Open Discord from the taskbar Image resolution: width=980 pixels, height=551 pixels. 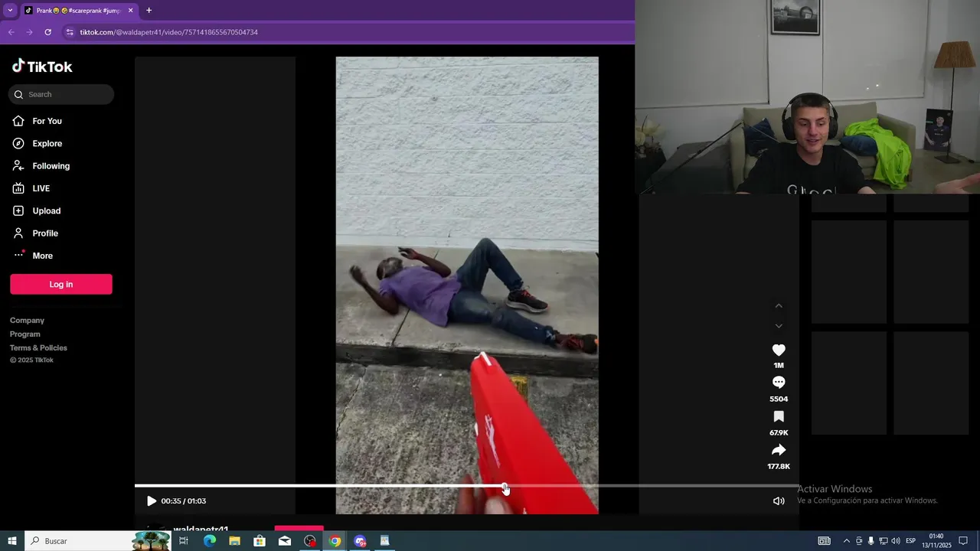pos(360,541)
